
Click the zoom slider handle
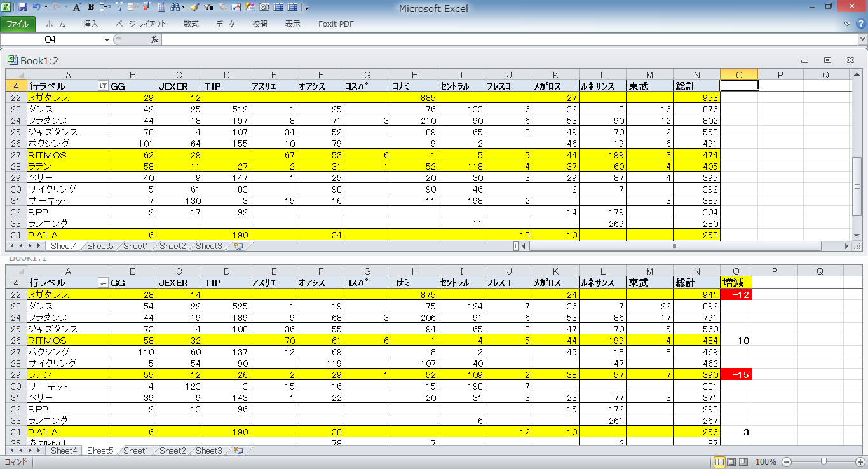pyautogui.click(x=824, y=462)
